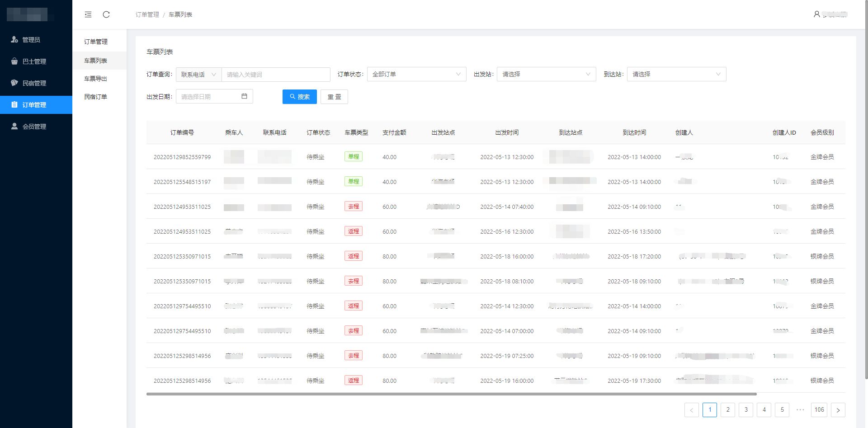The height and width of the screenshot is (428, 868).
Task: Click the 车票列表 page heading
Action: pyautogui.click(x=160, y=52)
